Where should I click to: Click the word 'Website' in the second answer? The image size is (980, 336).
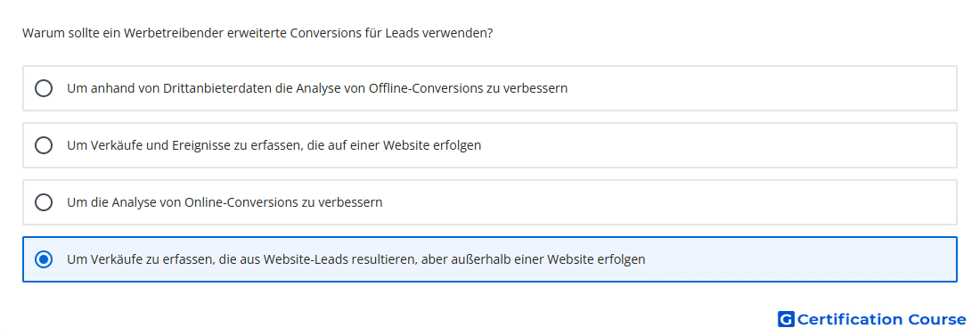405,145
